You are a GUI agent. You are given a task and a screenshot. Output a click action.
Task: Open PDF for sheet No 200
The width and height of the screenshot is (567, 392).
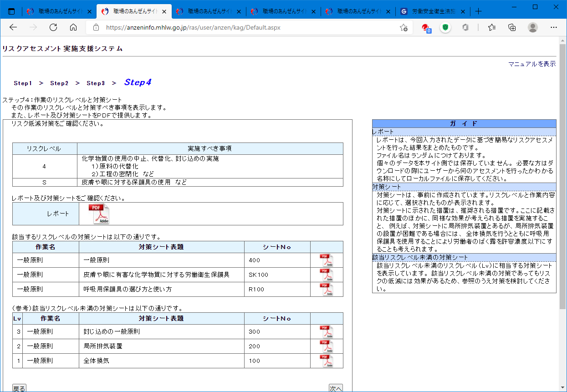click(326, 346)
